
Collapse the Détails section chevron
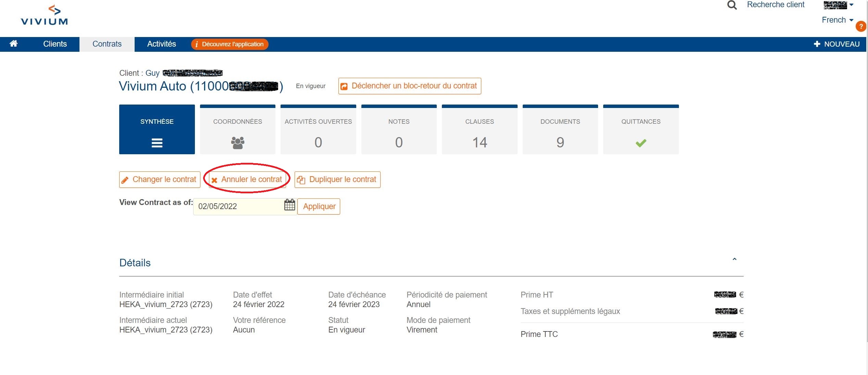click(734, 259)
